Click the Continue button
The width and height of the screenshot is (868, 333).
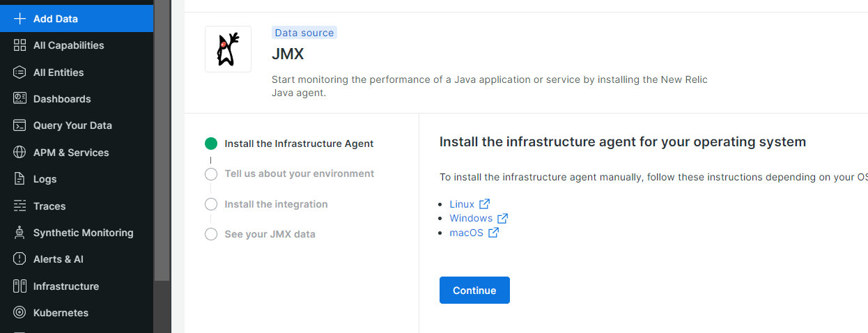tap(474, 291)
